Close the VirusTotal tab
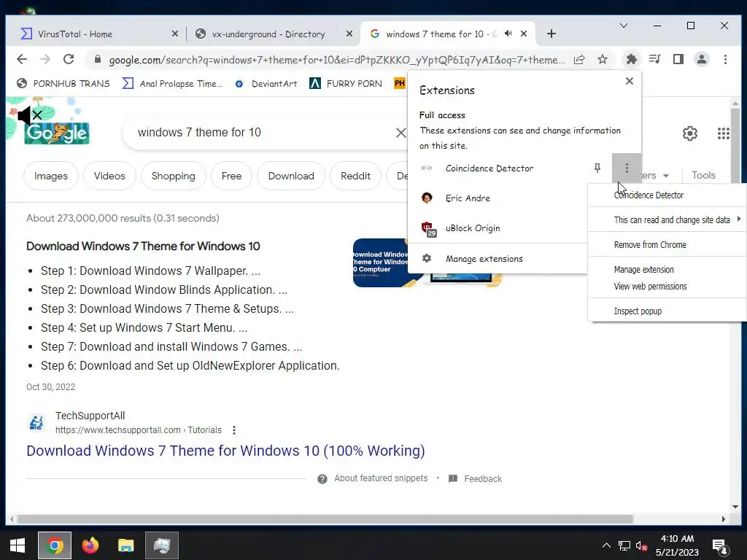The width and height of the screenshot is (747, 560). [175, 34]
